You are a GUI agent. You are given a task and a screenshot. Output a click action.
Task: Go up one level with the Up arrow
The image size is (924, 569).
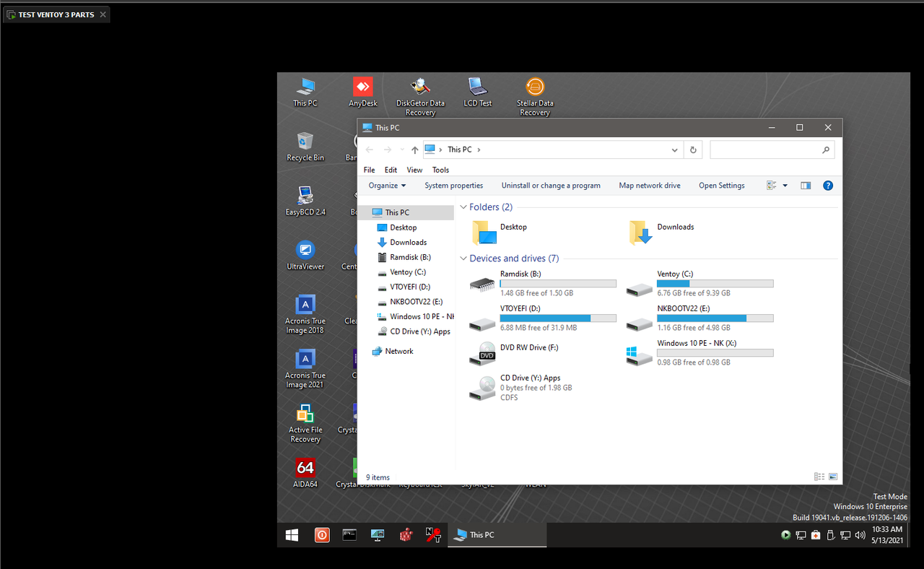pyautogui.click(x=414, y=149)
